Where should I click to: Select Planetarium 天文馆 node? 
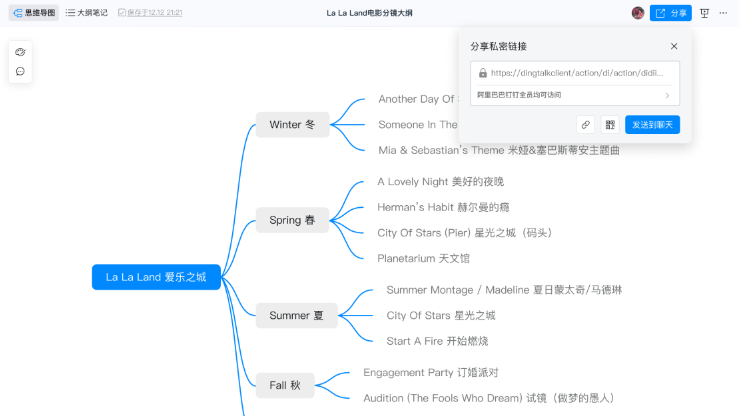point(423,258)
